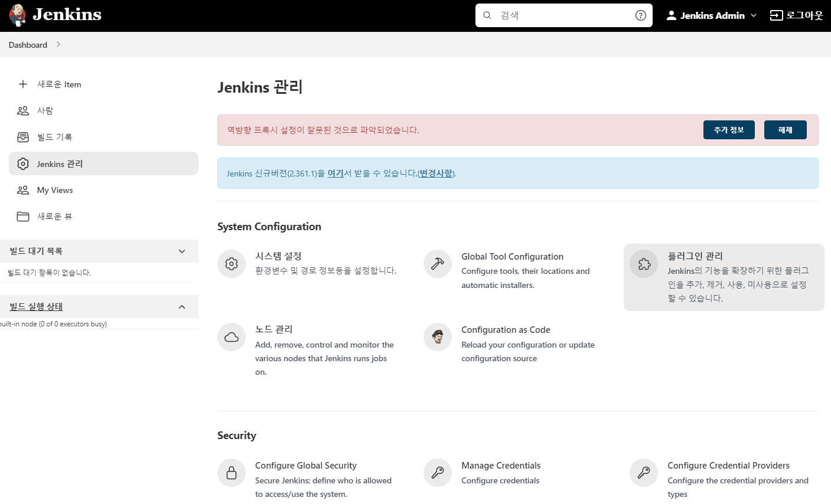Click the hammer icon for Global Tool Configuration
831x504 pixels.
pyautogui.click(x=438, y=264)
